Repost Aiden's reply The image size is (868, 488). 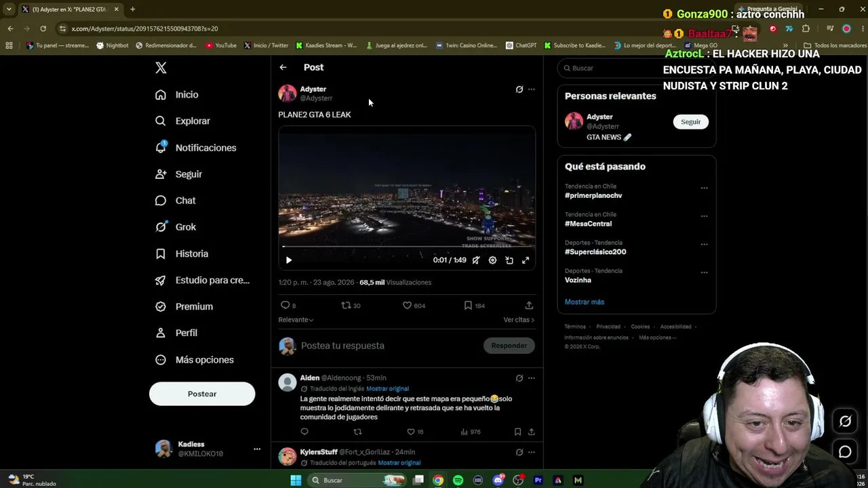(x=357, y=432)
